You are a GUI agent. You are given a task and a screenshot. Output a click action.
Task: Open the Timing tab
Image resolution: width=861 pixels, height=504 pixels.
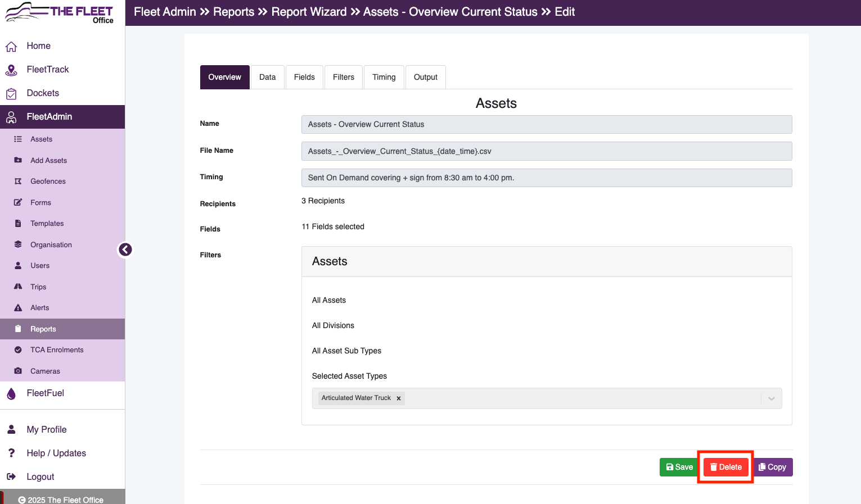[x=384, y=77]
